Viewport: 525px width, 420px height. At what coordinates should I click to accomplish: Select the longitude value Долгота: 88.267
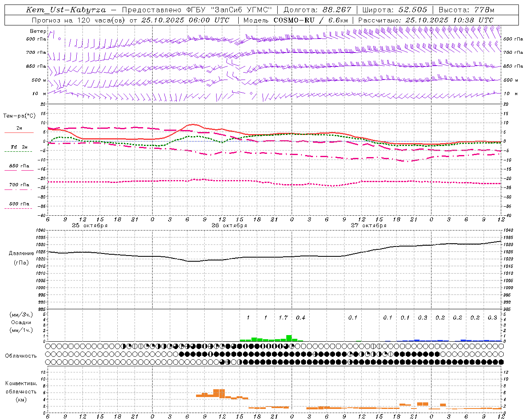pyautogui.click(x=317, y=10)
